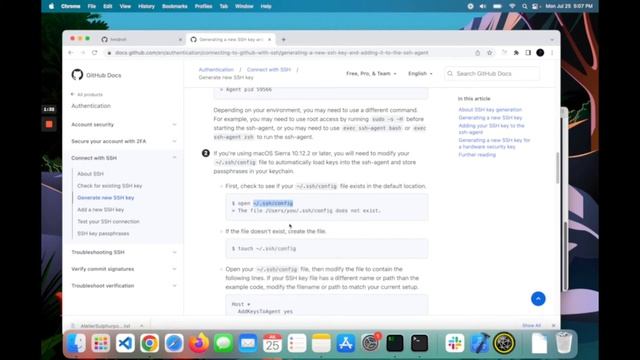Bookmark this page with the star icon
The image size is (640, 360).
[x=490, y=53]
